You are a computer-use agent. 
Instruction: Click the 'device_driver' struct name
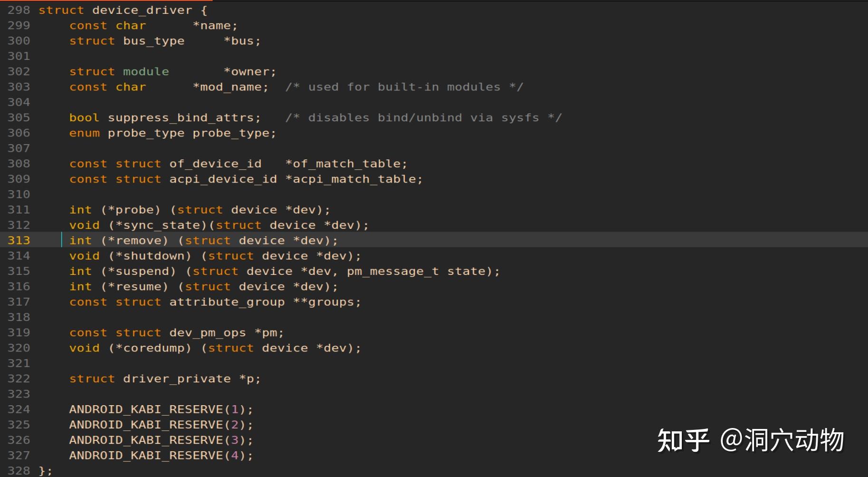[142, 10]
